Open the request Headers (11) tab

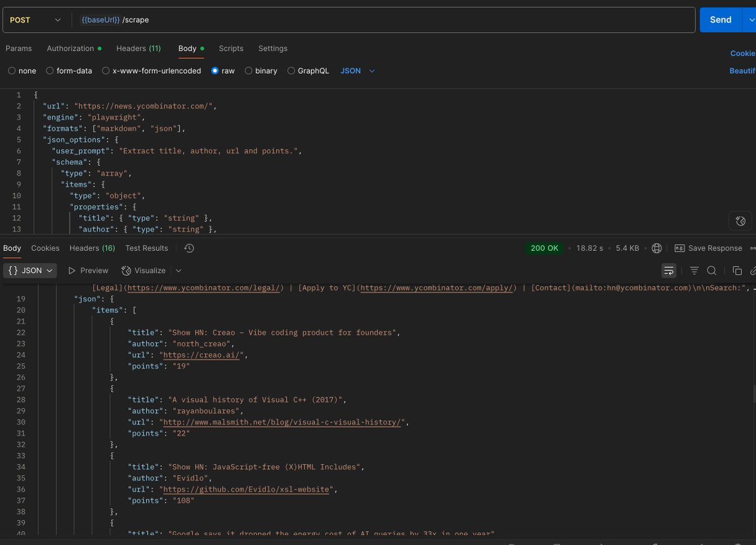[139, 49]
